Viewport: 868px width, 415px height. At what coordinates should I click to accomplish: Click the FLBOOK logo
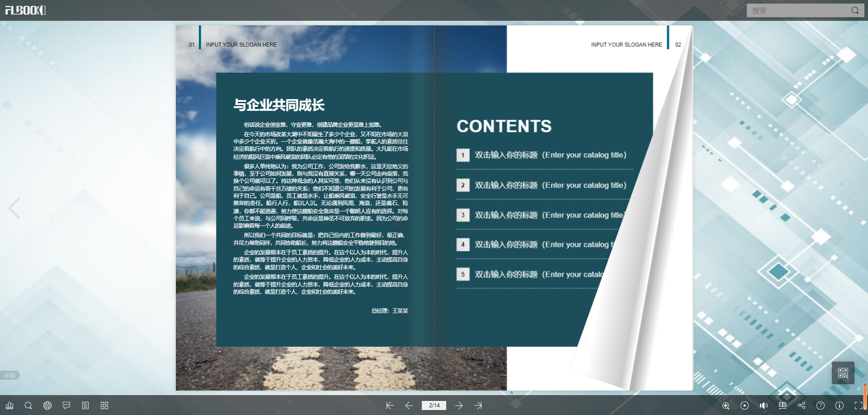point(25,10)
